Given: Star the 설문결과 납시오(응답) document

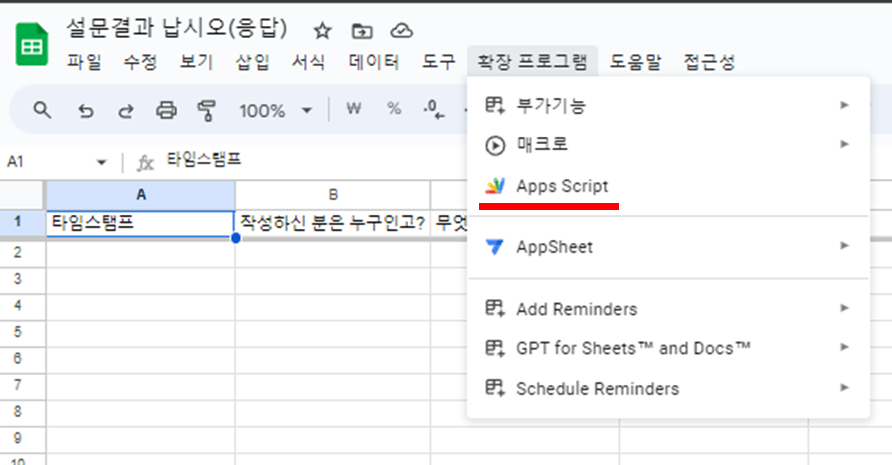Looking at the screenshot, I should [323, 31].
